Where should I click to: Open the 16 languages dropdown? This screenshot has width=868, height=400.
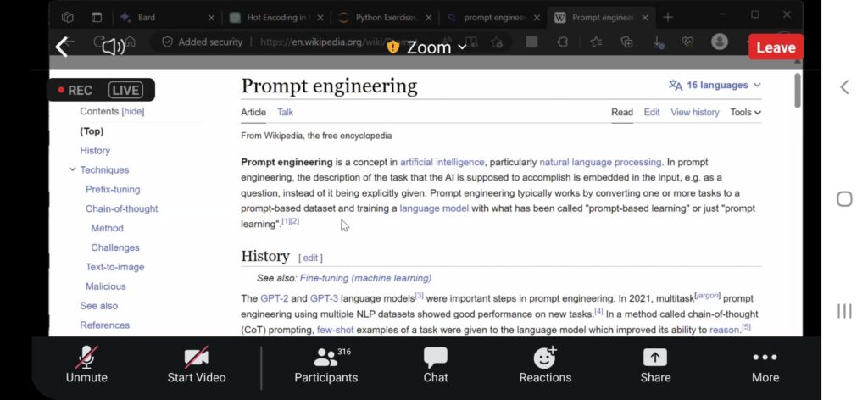(715, 85)
